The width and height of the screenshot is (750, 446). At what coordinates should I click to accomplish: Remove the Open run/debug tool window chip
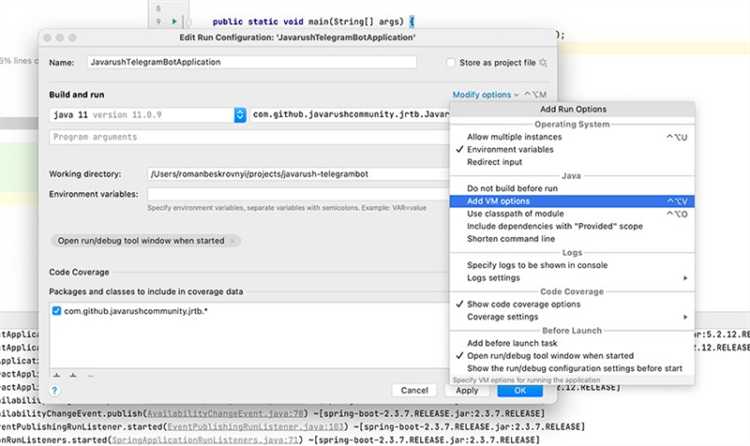(x=232, y=241)
